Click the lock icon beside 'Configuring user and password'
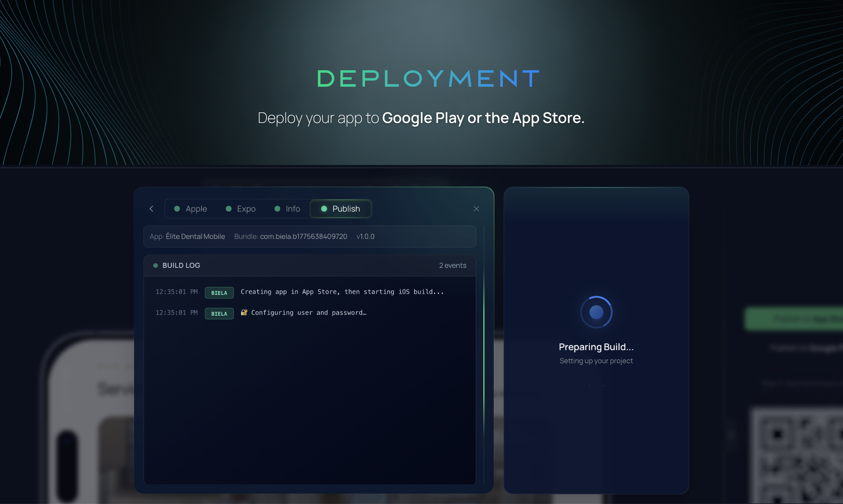 point(244,312)
